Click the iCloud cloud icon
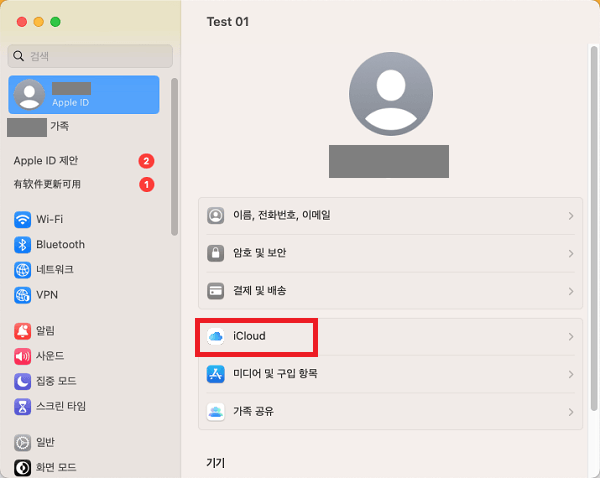600x478 pixels. (x=215, y=336)
